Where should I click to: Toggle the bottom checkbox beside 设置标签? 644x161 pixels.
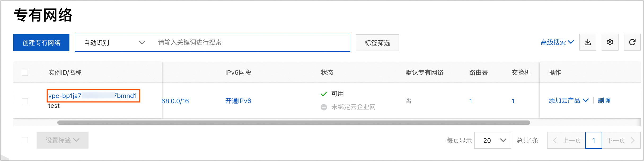click(25, 140)
